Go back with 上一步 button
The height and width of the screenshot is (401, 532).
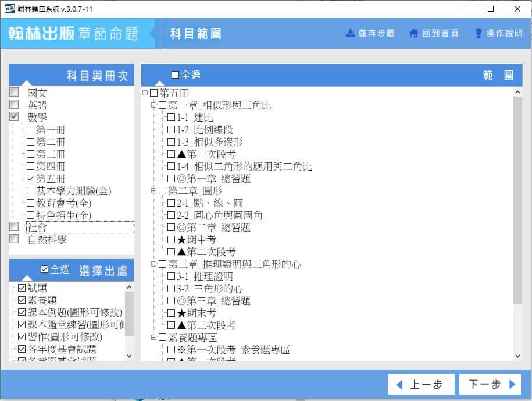coord(421,384)
